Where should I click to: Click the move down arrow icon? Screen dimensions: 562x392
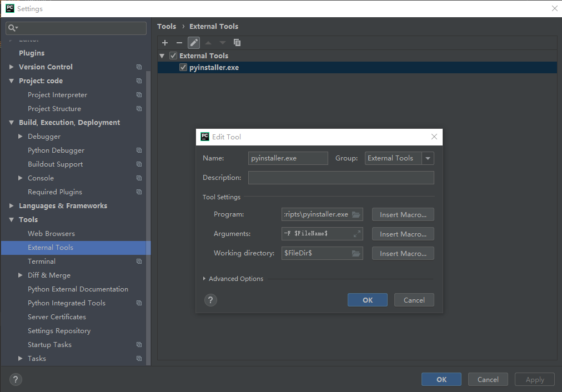pos(223,43)
